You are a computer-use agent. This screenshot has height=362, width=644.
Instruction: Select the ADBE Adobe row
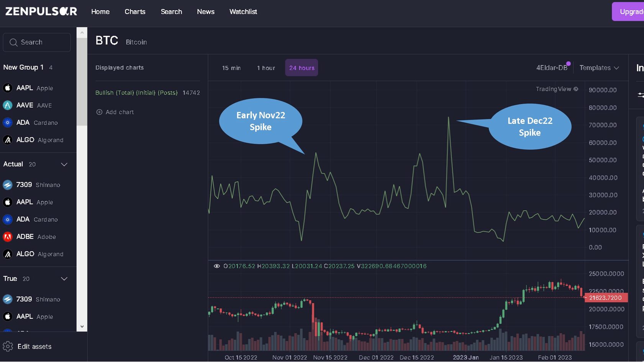tap(38, 237)
